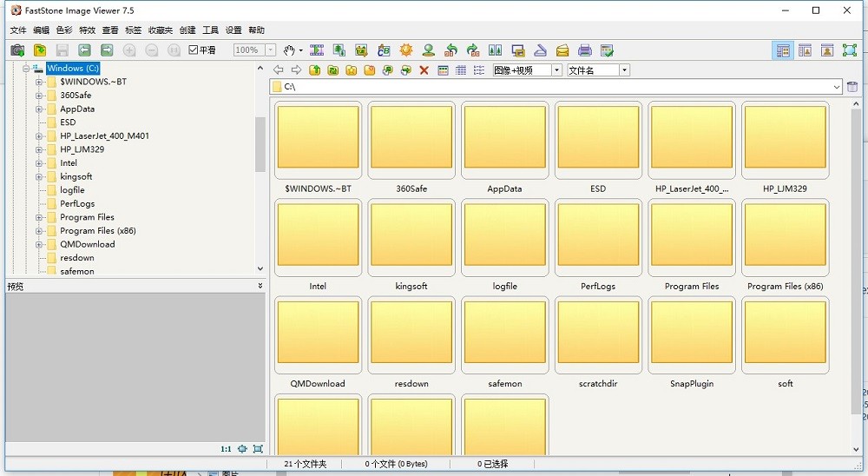Go forward with the navigation forward arrow
This screenshot has height=476, width=868.
(x=296, y=69)
